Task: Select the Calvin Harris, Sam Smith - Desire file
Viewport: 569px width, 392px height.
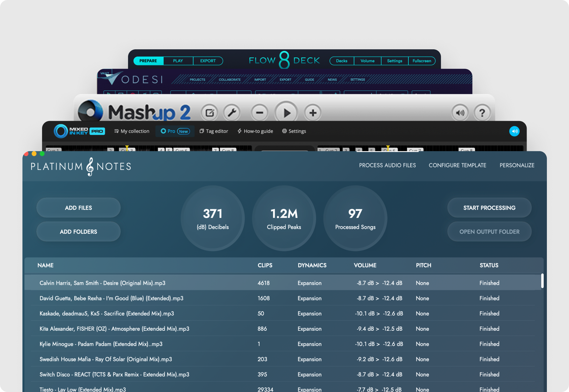Action: 283,283
